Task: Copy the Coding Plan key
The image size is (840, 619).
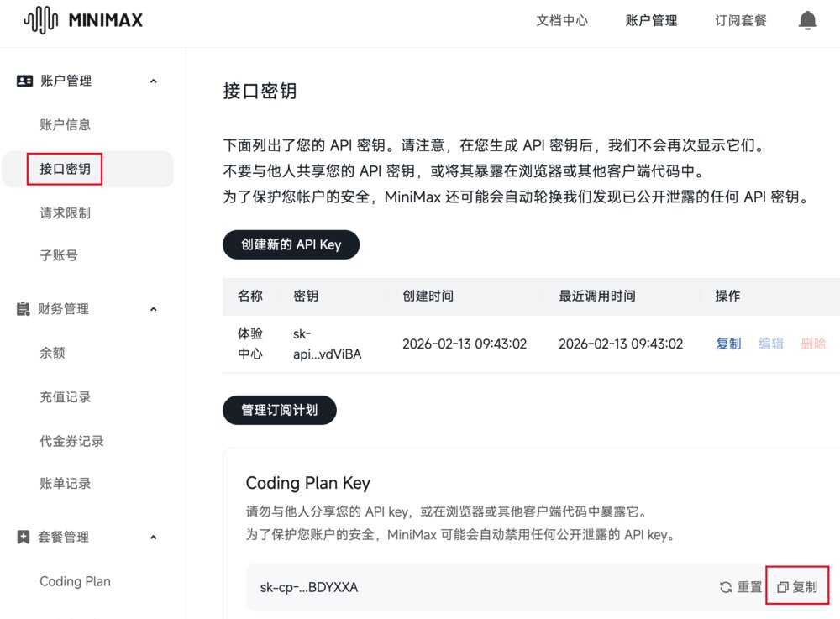Action: tap(797, 587)
